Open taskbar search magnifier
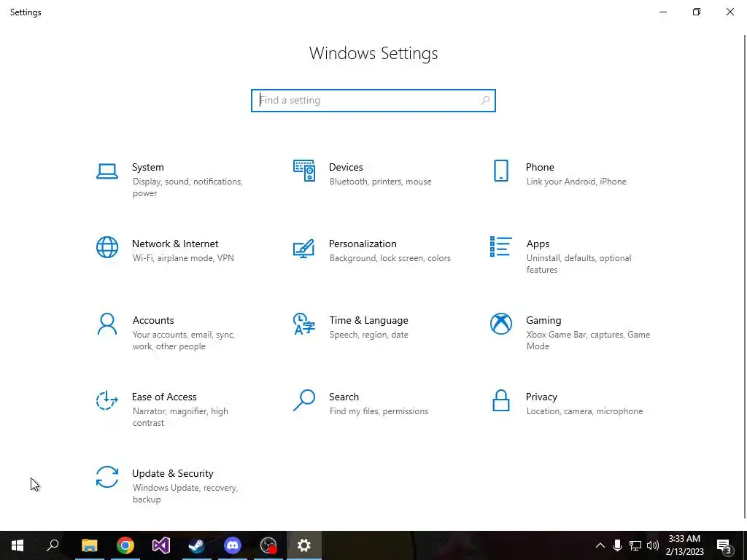This screenshot has width=747, height=560. (x=53, y=545)
